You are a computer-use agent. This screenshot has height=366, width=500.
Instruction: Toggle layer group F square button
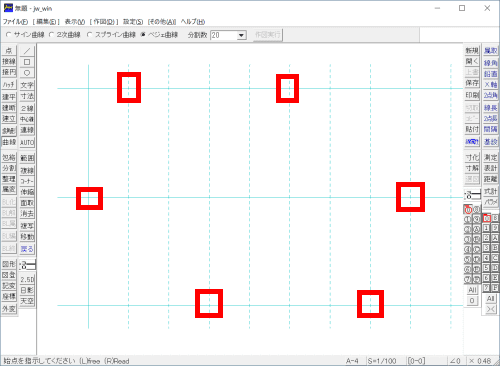pos(495,287)
